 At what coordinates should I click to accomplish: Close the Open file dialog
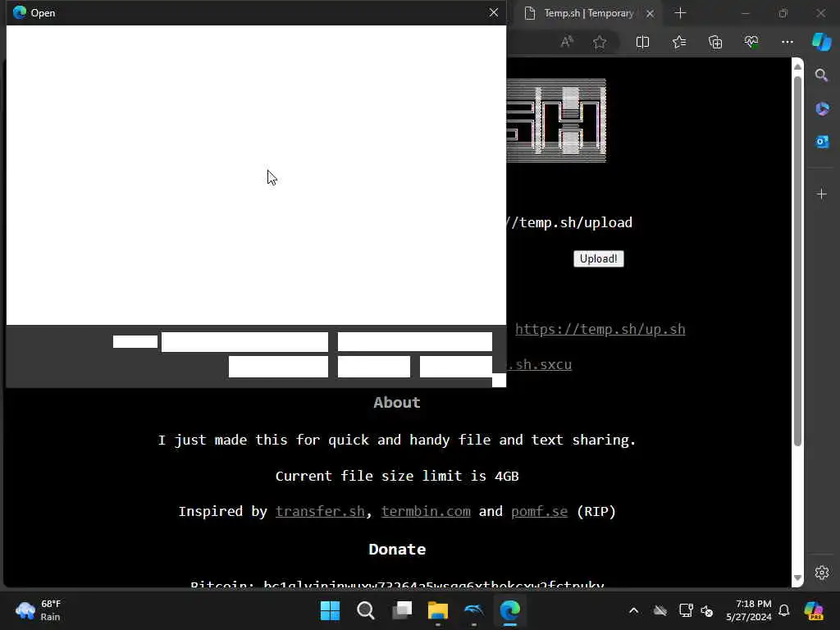click(x=493, y=12)
